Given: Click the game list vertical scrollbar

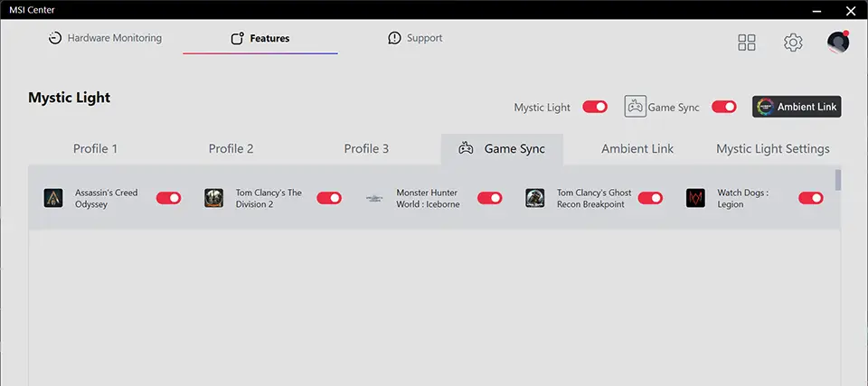Looking at the screenshot, I should pyautogui.click(x=838, y=181).
